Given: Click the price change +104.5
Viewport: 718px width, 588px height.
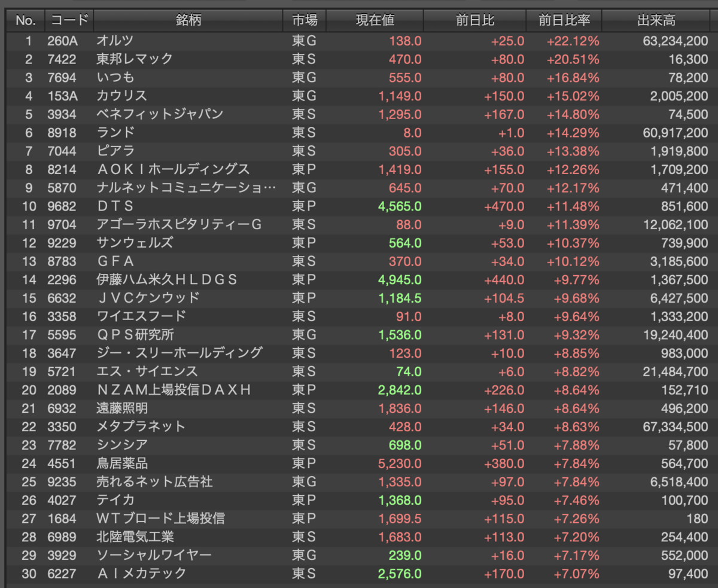Looking at the screenshot, I should pos(504,298).
